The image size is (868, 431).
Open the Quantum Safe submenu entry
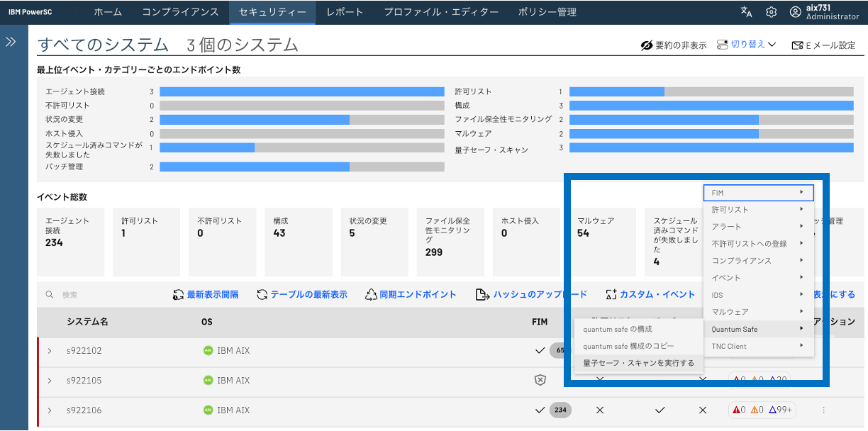pyautogui.click(x=758, y=329)
